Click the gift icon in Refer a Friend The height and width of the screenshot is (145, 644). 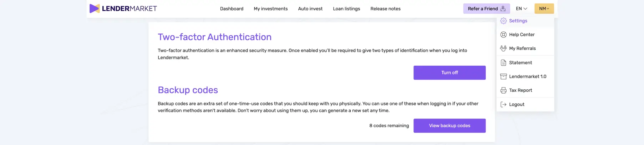coord(503,9)
